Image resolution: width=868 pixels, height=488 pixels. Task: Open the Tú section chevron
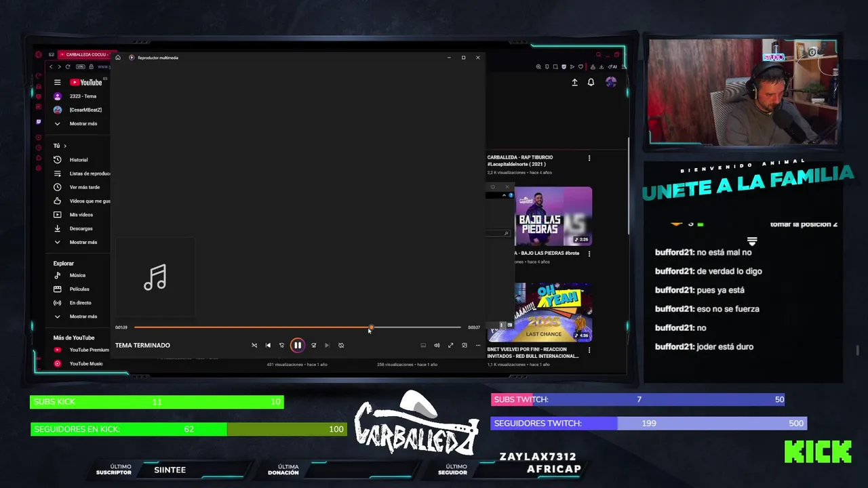pyautogui.click(x=65, y=146)
